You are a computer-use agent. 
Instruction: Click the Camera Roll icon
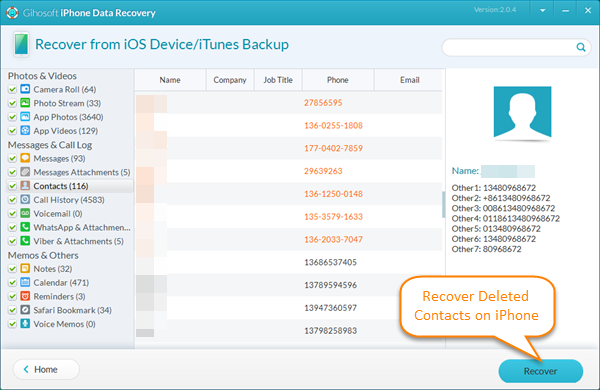[25, 89]
